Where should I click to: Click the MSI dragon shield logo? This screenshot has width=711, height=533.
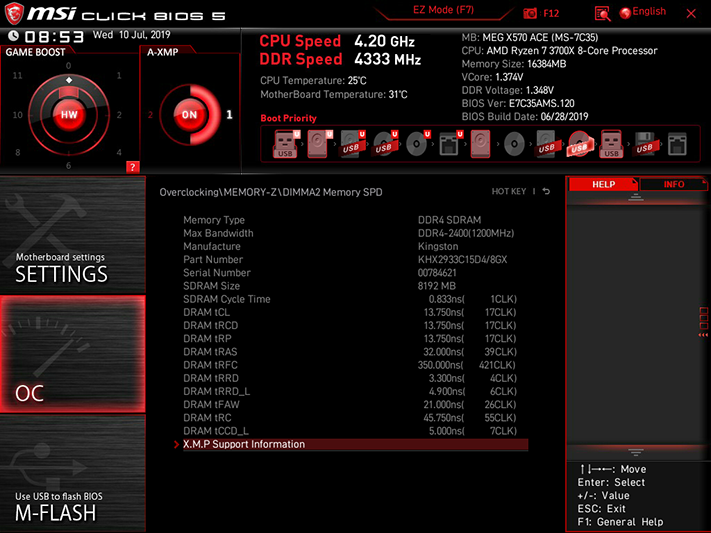point(14,13)
